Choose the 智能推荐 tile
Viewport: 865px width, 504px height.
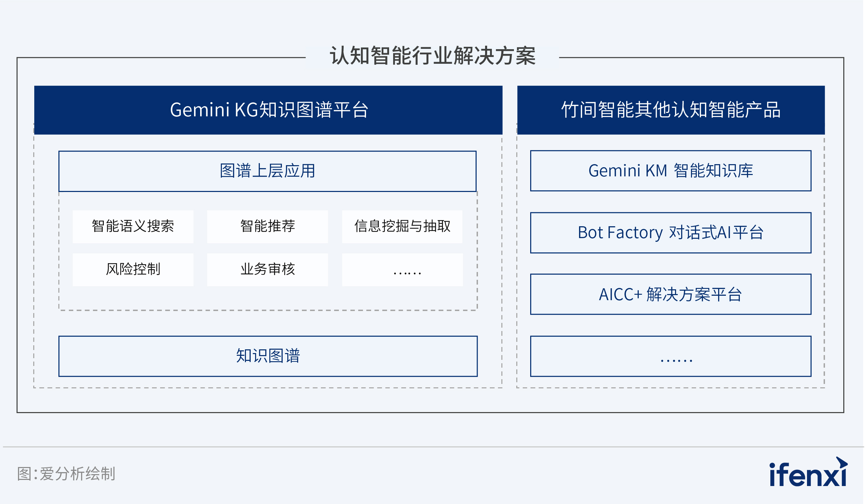267,227
